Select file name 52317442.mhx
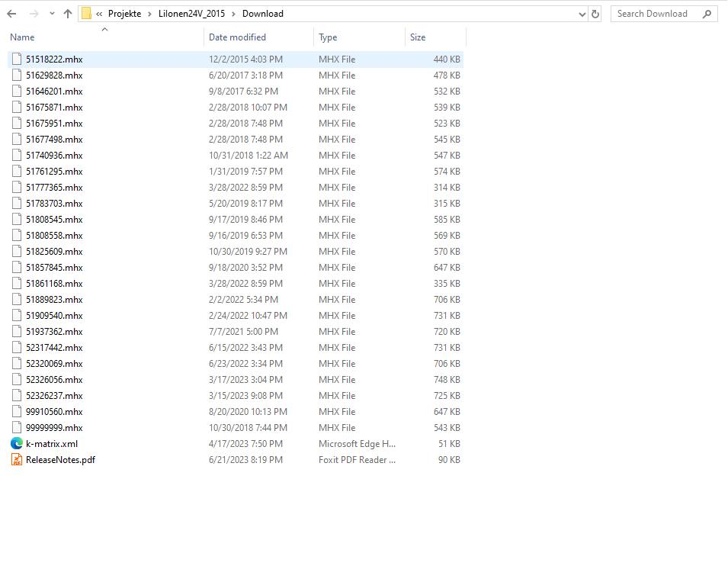The image size is (728, 582). (54, 348)
